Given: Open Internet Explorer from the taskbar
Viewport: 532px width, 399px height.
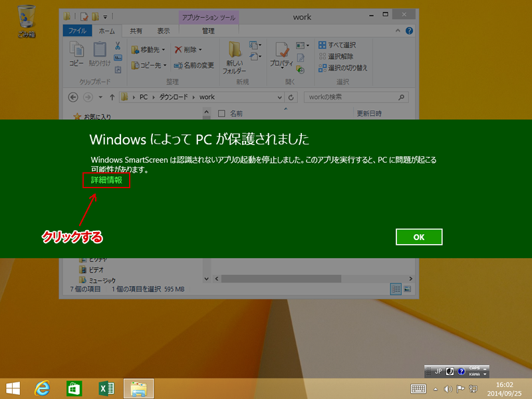Looking at the screenshot, I should click(x=43, y=388).
